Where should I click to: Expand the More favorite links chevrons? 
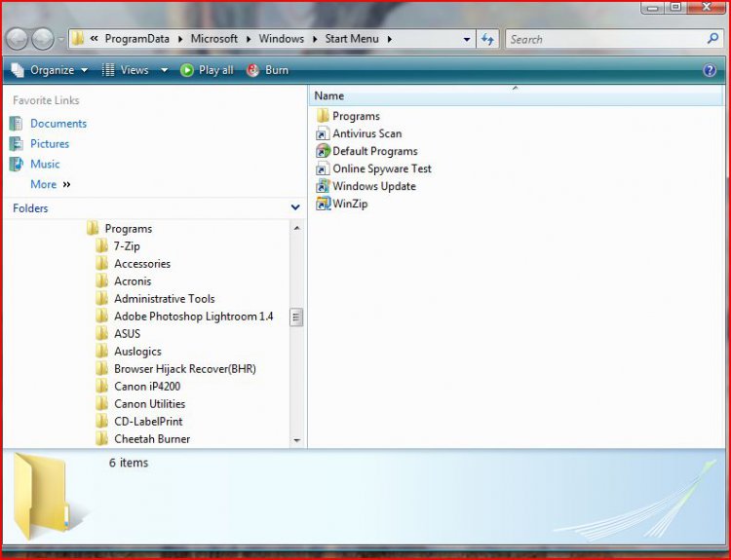[x=66, y=184]
